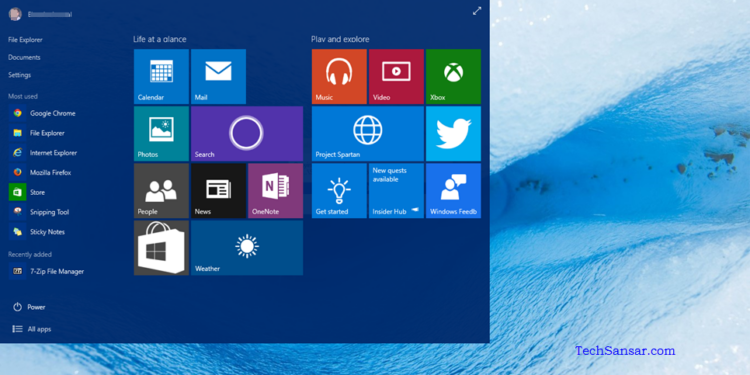Open the Video tile
This screenshot has height=375, width=750.
coord(396,77)
